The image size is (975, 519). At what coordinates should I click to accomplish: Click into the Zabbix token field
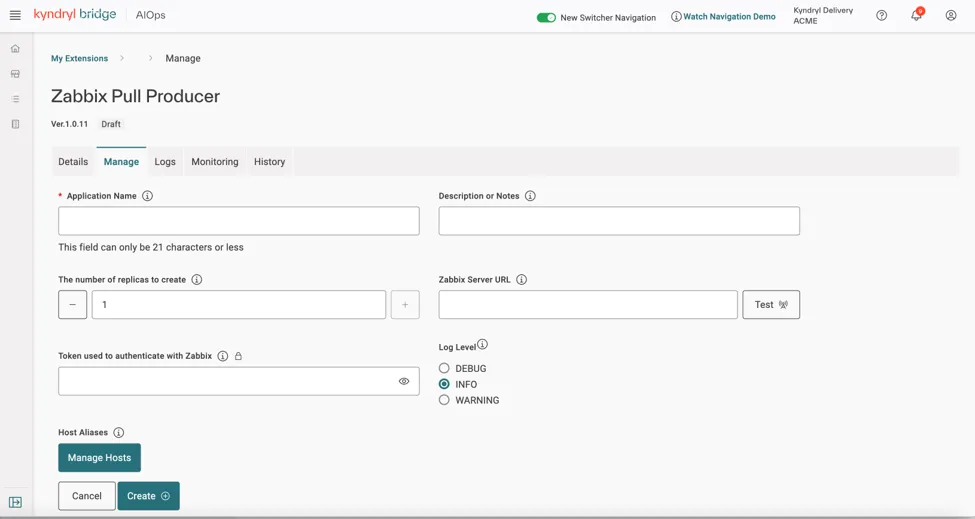[x=239, y=381]
